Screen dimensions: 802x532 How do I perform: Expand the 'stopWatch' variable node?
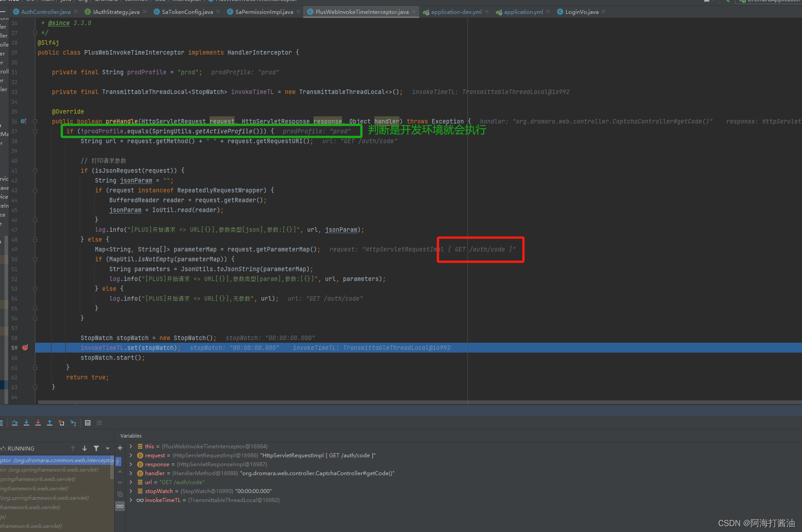point(131,491)
